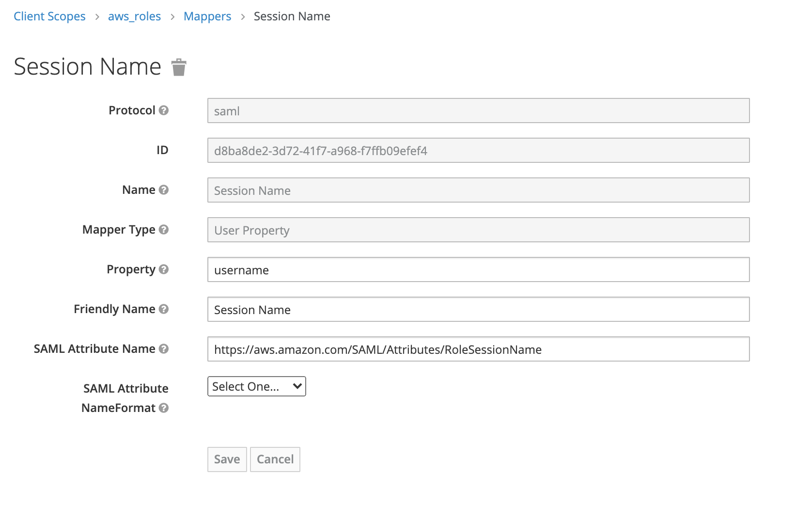Viewport: 812px width, 506px height.
Task: Save the mapper settings
Action: [x=227, y=459]
